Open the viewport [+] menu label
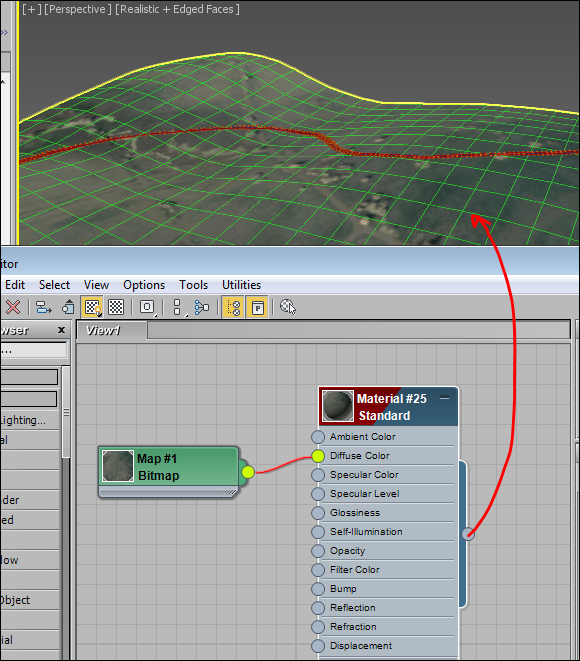Image resolution: width=580 pixels, height=661 pixels. tap(32, 9)
